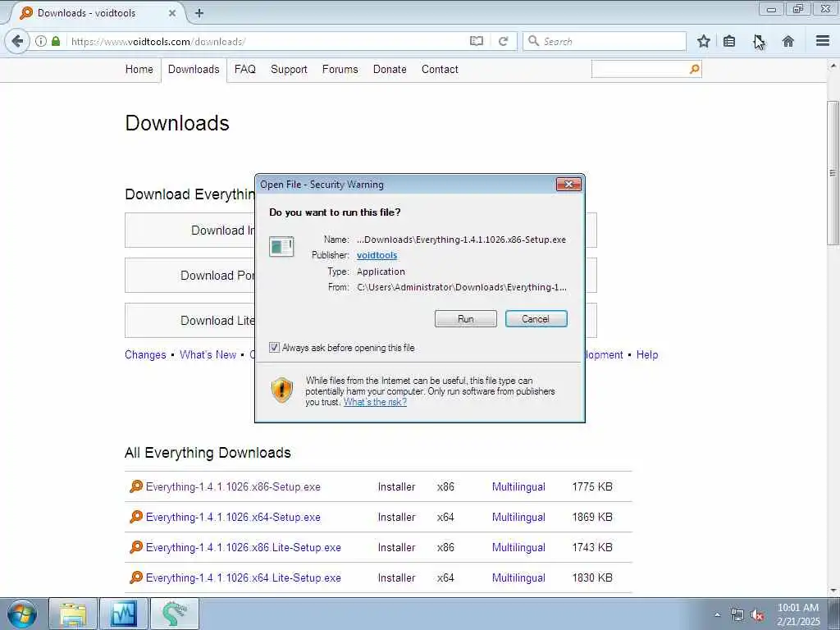This screenshot has height=630, width=840.
Task: Open the hamburger menu icon
Action: (x=823, y=41)
